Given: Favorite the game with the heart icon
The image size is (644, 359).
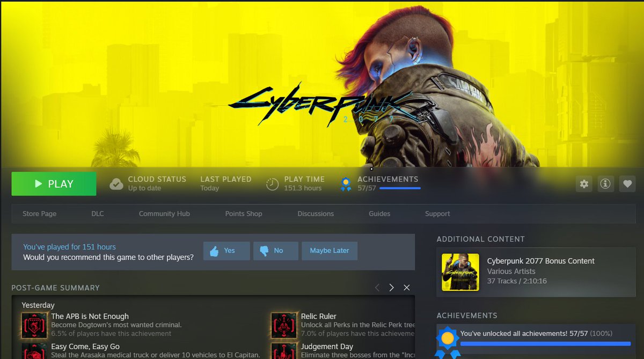Looking at the screenshot, I should pos(627,184).
